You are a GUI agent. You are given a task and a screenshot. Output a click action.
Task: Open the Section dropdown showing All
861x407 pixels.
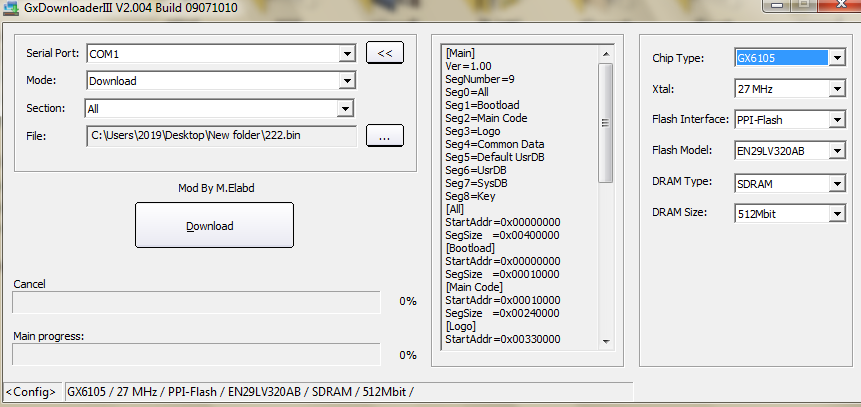click(345, 109)
